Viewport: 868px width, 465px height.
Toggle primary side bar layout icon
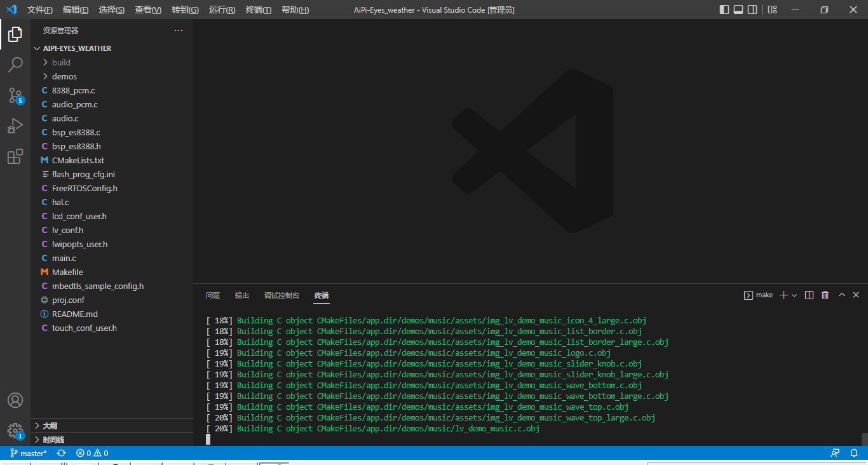tap(724, 10)
